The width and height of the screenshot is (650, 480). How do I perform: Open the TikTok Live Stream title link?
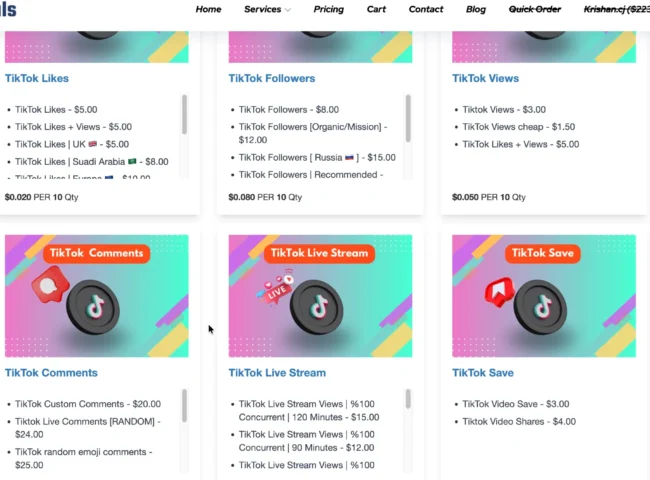pos(277,373)
